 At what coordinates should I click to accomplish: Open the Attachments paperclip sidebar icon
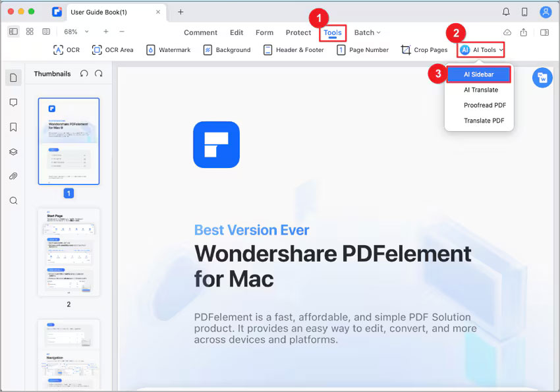coord(13,176)
